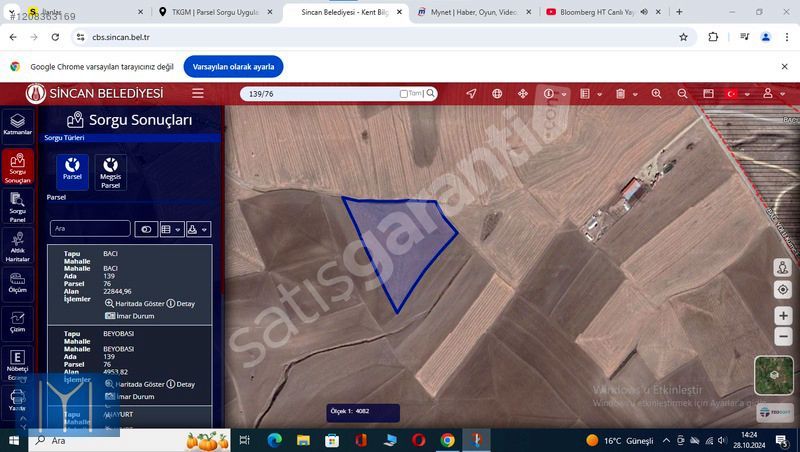
Task: Toggle the switch next to Ara filter
Action: click(x=146, y=229)
